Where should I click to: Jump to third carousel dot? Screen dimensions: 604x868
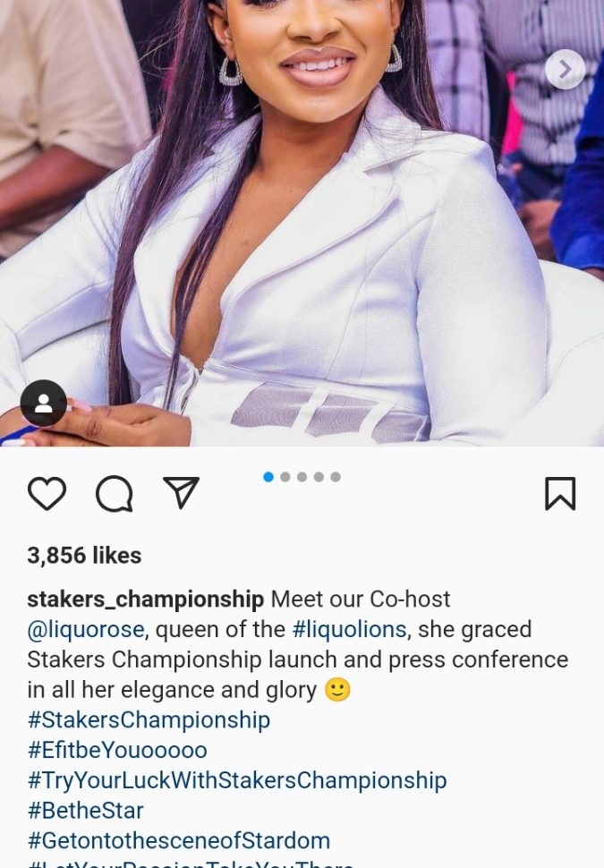click(302, 477)
